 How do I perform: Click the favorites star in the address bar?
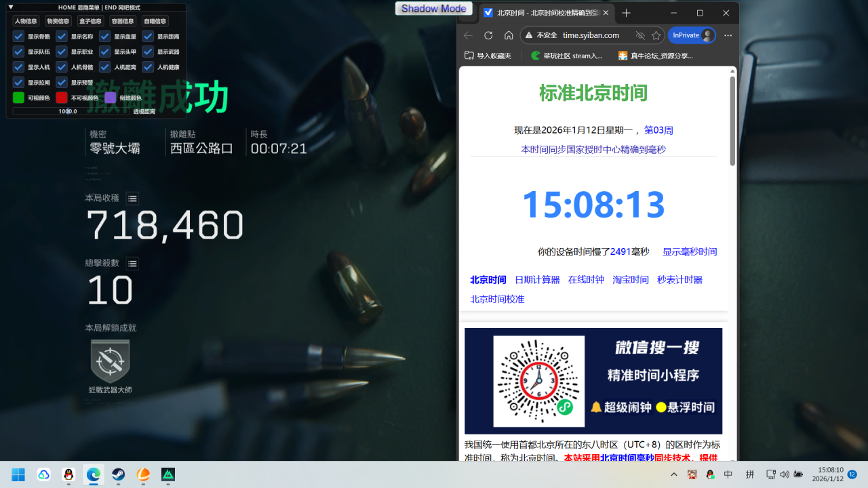(655, 35)
